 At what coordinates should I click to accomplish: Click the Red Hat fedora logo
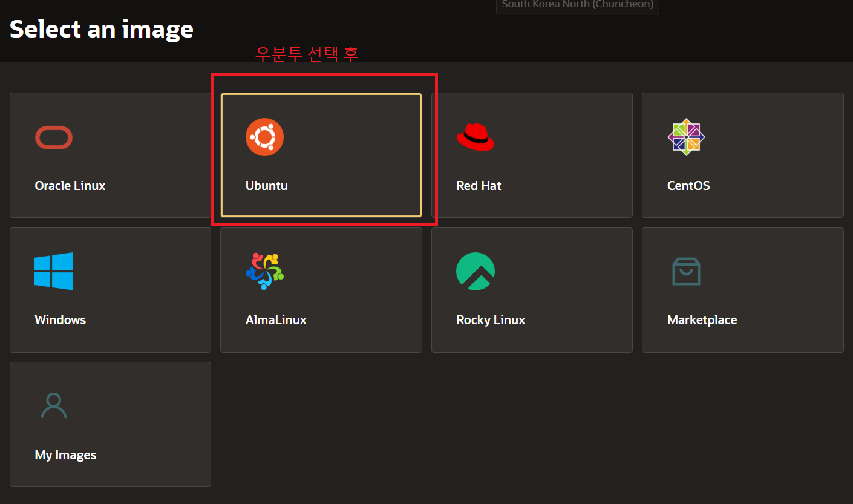(475, 137)
